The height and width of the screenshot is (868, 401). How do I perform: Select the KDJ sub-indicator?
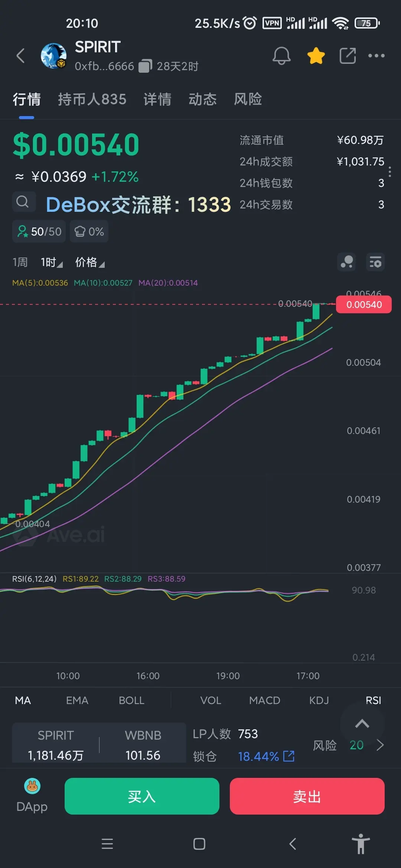click(319, 700)
